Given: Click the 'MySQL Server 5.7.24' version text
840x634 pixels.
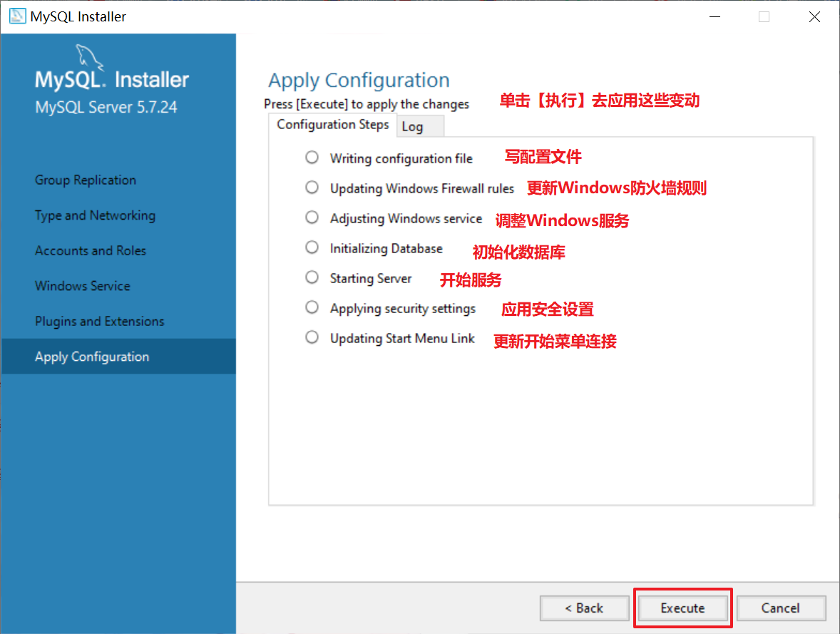Looking at the screenshot, I should click(106, 107).
